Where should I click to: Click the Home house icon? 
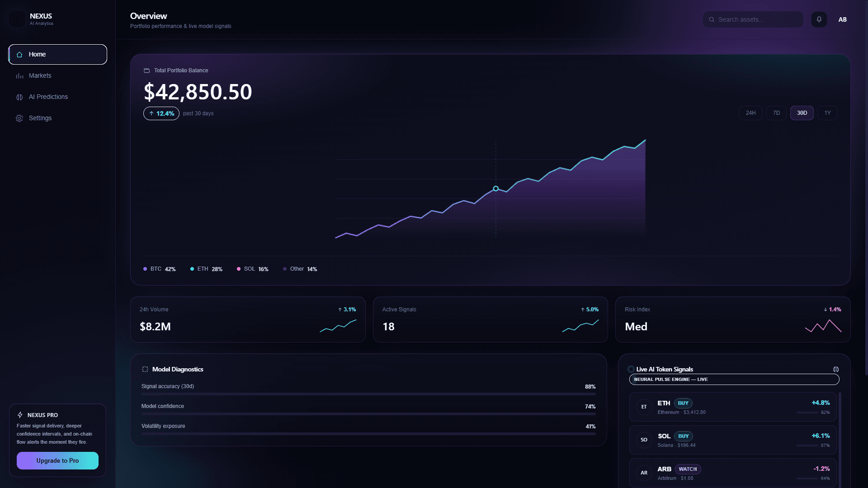point(19,54)
